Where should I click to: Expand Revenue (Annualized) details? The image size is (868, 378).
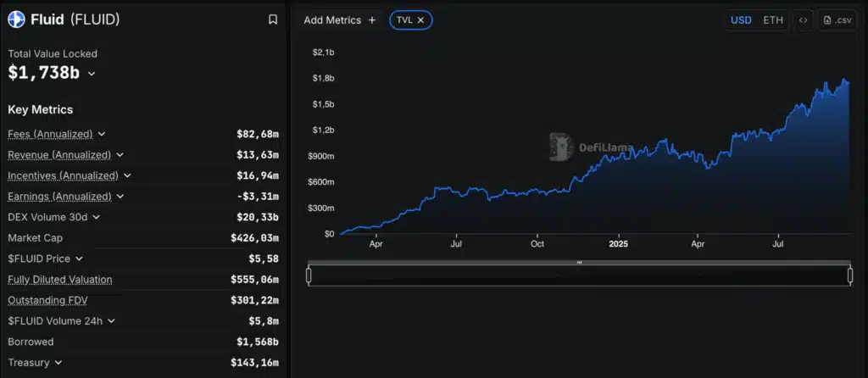pos(120,155)
